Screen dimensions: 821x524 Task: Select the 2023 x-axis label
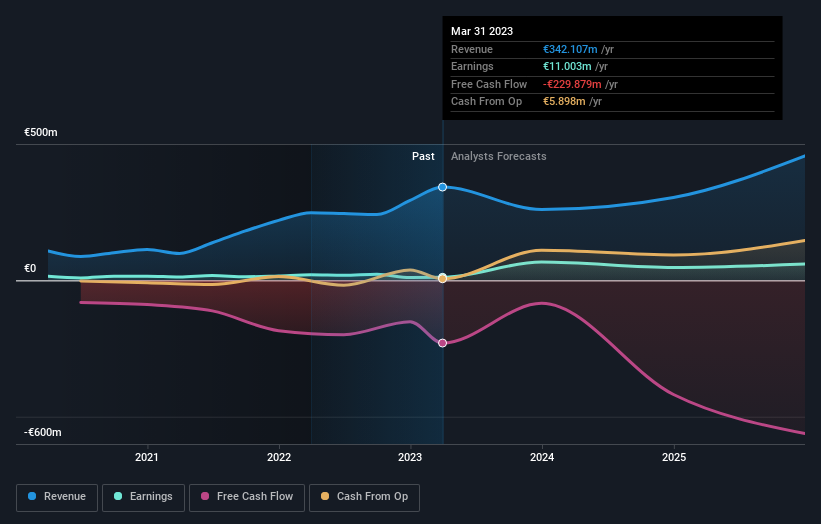tap(410, 457)
